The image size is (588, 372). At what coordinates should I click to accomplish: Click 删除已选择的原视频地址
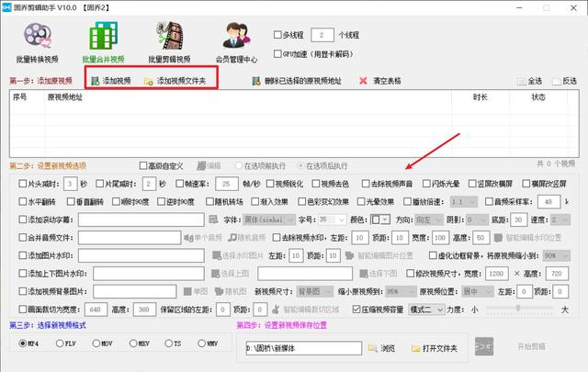[297, 81]
